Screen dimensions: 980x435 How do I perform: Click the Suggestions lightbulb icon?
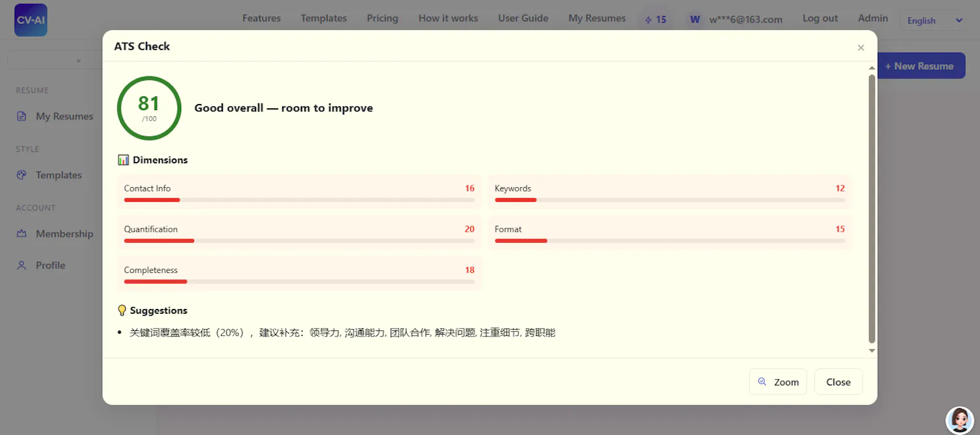pyautogui.click(x=122, y=310)
